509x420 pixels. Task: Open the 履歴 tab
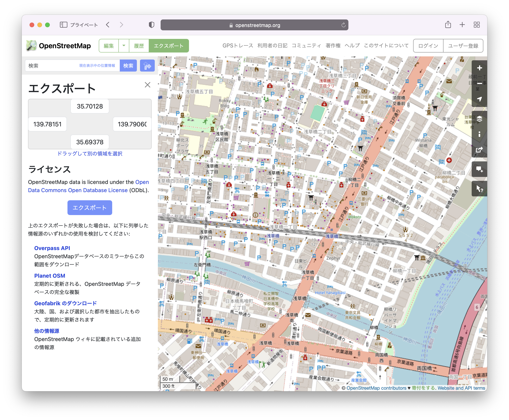(139, 45)
